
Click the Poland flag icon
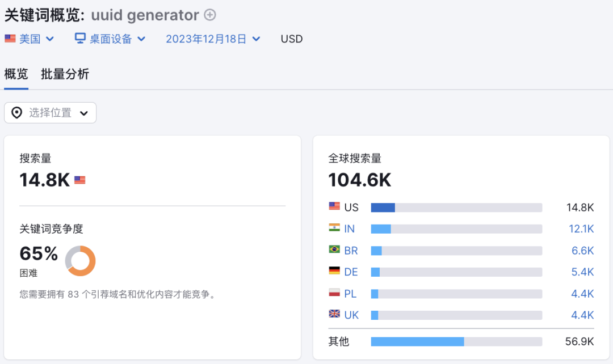click(334, 293)
